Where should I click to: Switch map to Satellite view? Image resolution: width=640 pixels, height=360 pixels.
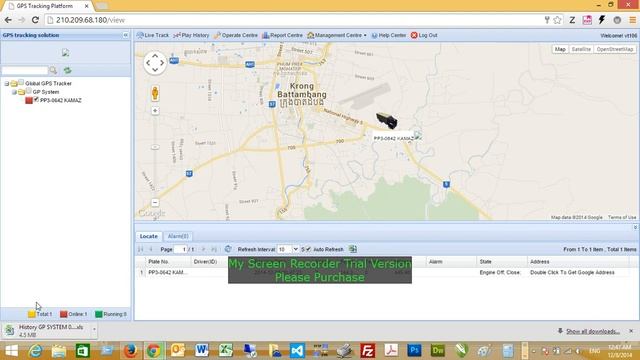(581, 49)
